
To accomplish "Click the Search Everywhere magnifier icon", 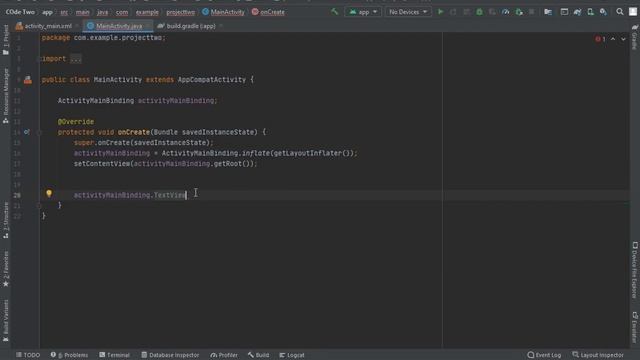I will click(x=620, y=12).
